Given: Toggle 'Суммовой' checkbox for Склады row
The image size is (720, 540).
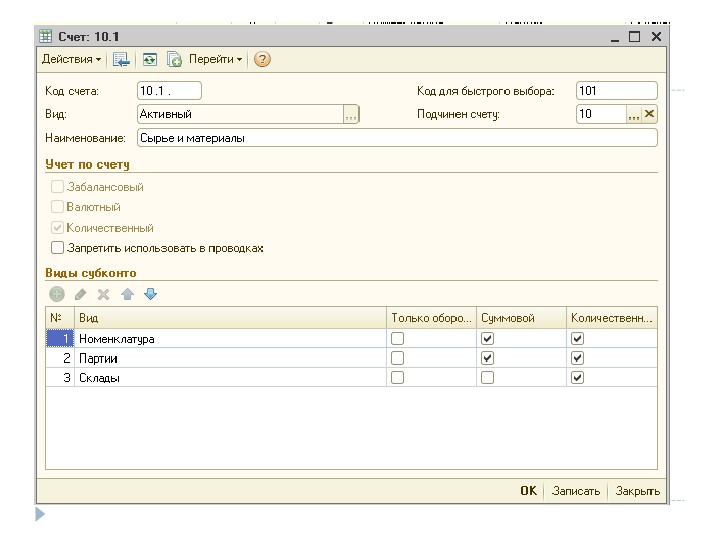Looking at the screenshot, I should click(487, 378).
